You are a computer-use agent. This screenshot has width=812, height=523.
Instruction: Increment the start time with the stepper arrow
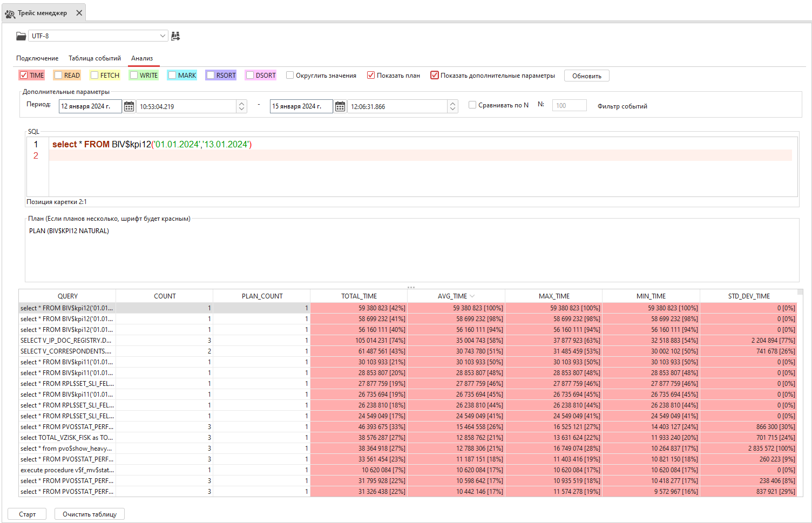click(241, 104)
